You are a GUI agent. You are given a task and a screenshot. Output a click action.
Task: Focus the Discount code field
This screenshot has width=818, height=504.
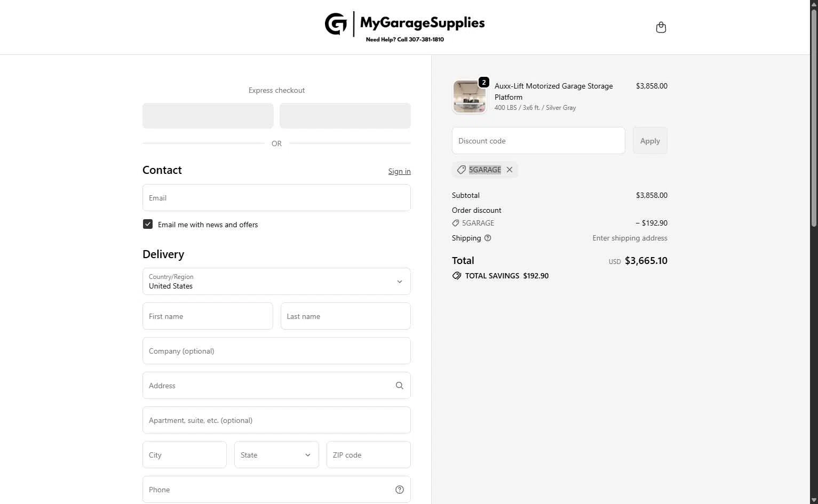(538, 141)
